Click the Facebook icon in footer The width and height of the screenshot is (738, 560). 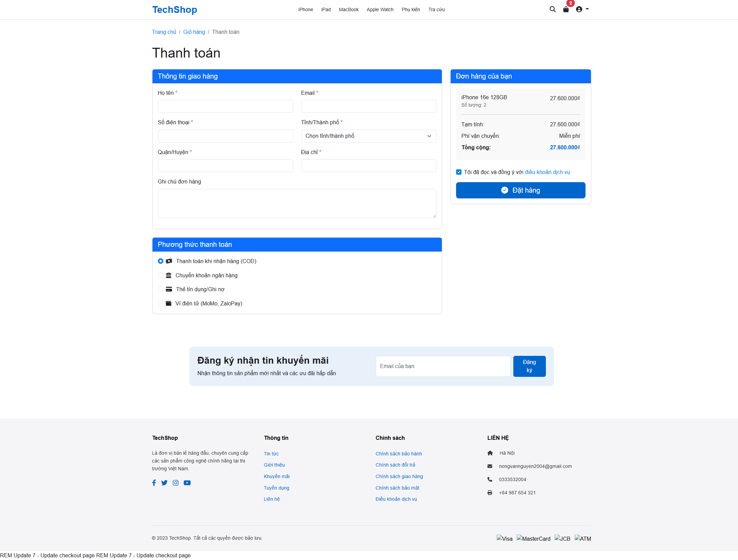(154, 483)
